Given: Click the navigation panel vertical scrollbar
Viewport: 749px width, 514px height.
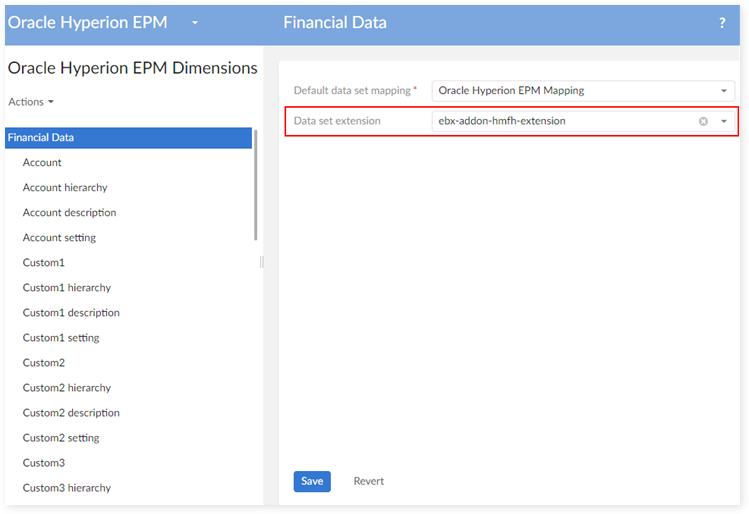Looking at the screenshot, I should coord(256,185).
